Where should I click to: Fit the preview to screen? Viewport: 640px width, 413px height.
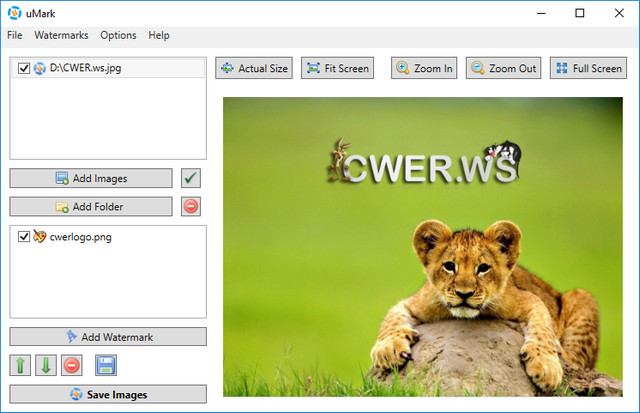click(x=337, y=69)
